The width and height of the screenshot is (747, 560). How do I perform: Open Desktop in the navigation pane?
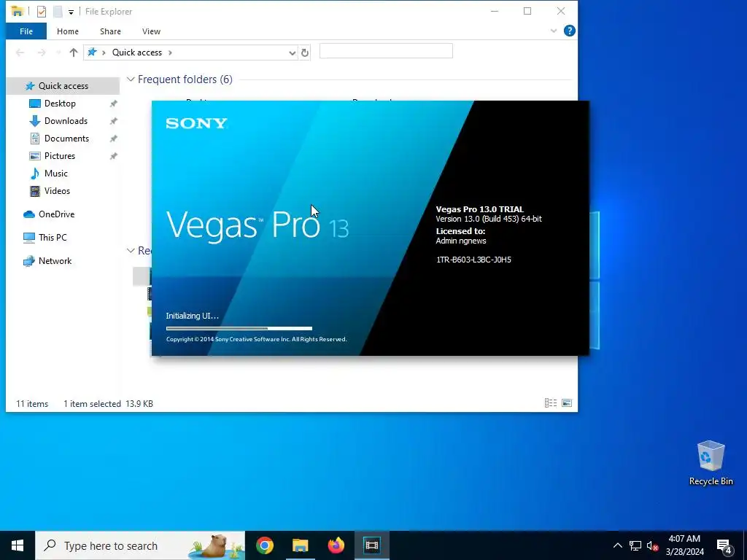click(x=60, y=104)
